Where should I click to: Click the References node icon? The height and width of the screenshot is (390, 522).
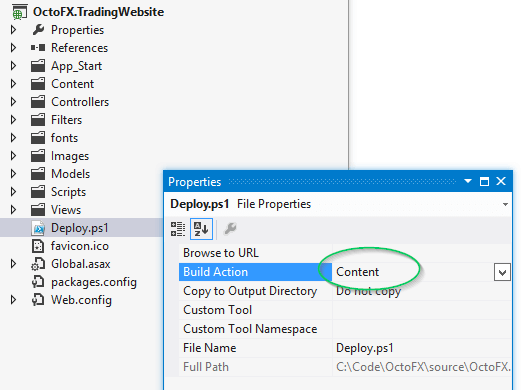(38, 48)
